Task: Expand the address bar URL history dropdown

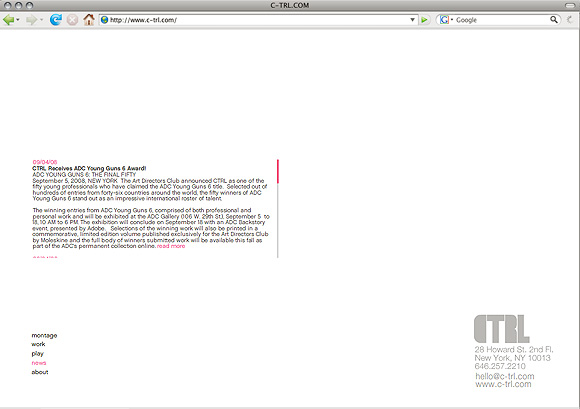Action: click(x=412, y=20)
